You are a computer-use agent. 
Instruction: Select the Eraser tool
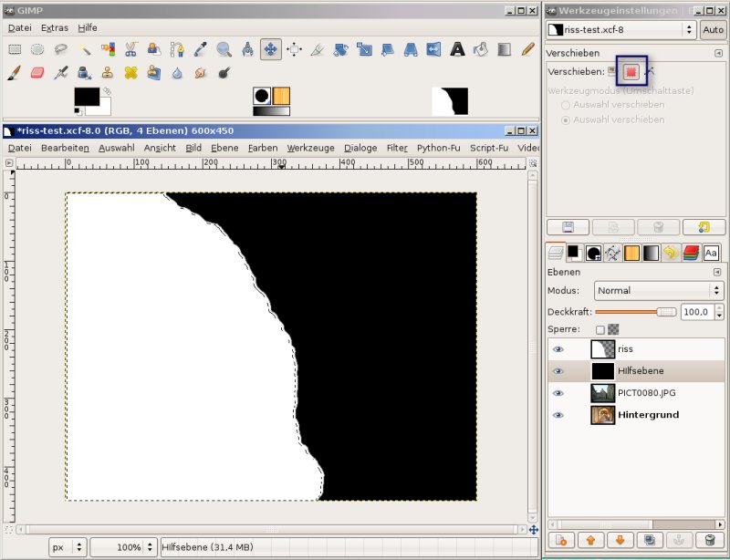(37, 72)
